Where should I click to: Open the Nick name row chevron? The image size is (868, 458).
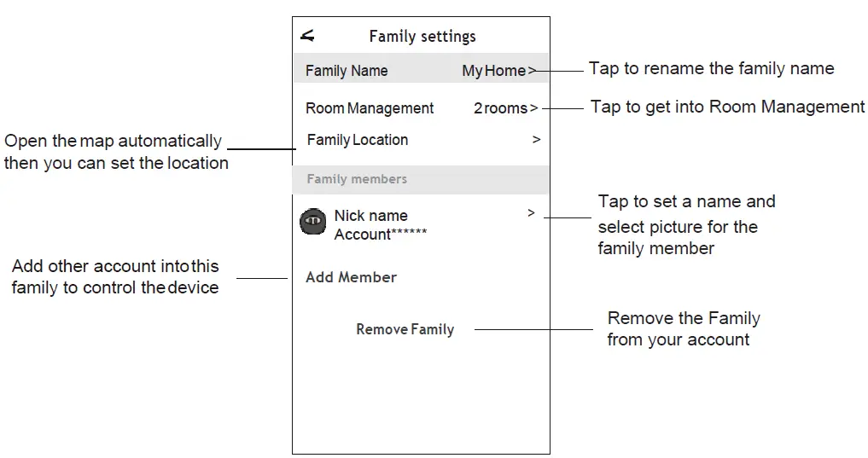[x=531, y=212]
